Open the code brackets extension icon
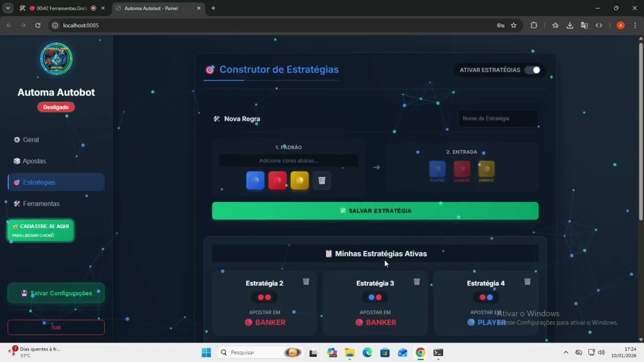Viewport: 644px width, 362px height. point(599,25)
